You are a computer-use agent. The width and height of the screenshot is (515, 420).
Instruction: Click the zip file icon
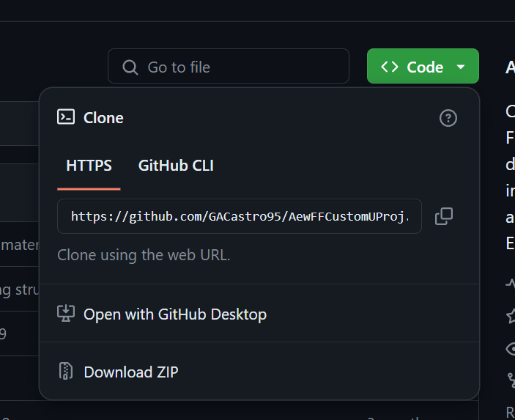click(66, 371)
